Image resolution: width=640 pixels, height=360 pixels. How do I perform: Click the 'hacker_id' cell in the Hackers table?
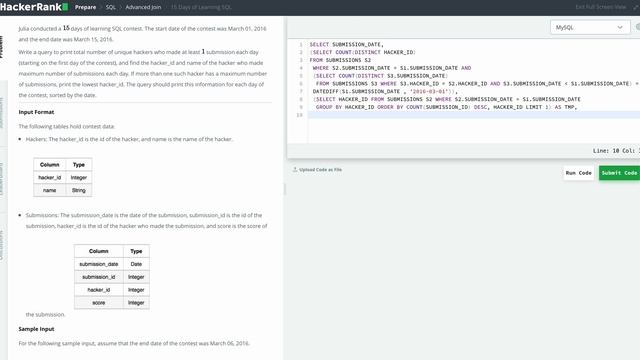49,178
